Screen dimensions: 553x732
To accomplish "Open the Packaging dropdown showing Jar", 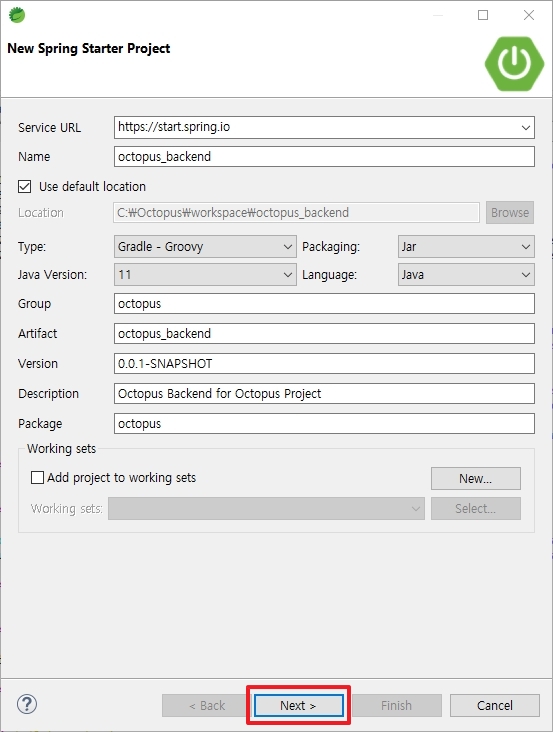I will [466, 246].
